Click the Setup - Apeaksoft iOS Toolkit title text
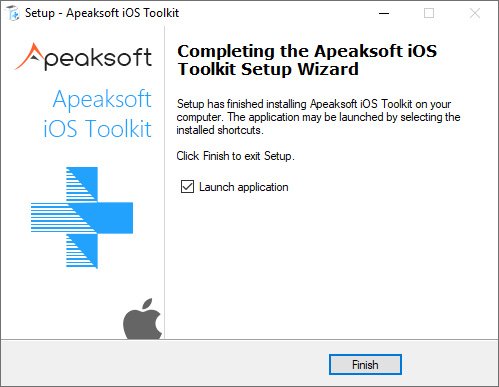Image resolution: width=499 pixels, height=387 pixels. point(102,13)
